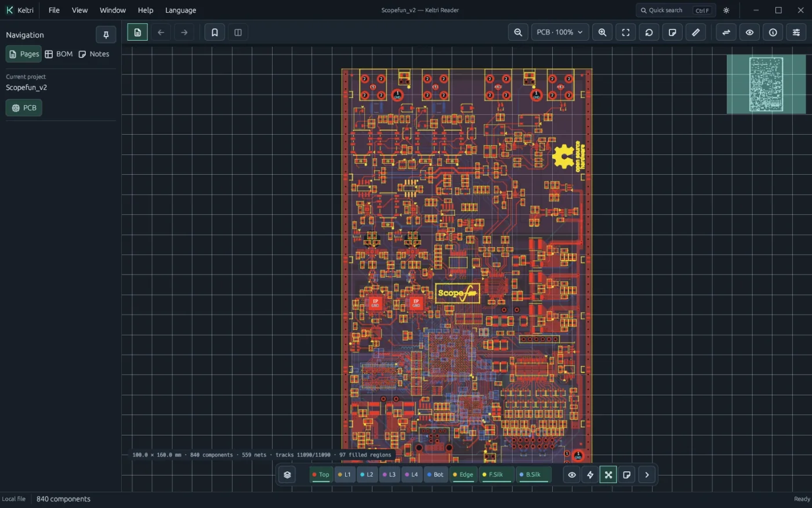Switch to the BOM tab
Image resolution: width=812 pixels, height=508 pixels.
(59, 54)
